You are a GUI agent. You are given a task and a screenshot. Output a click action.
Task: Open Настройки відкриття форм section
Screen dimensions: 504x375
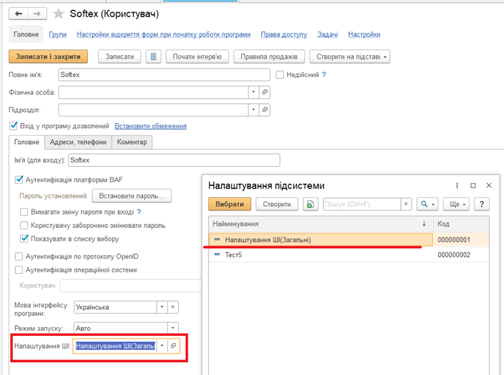coord(164,34)
